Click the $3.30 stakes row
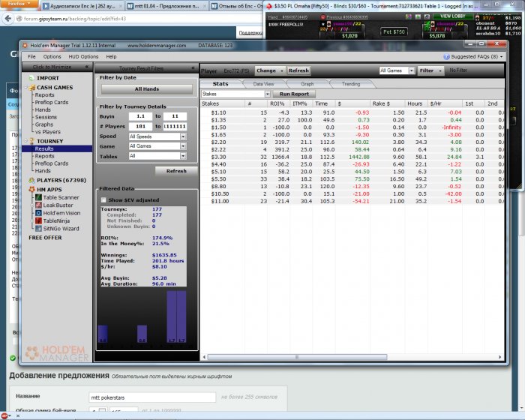This screenshot has width=525, height=420. (x=352, y=157)
